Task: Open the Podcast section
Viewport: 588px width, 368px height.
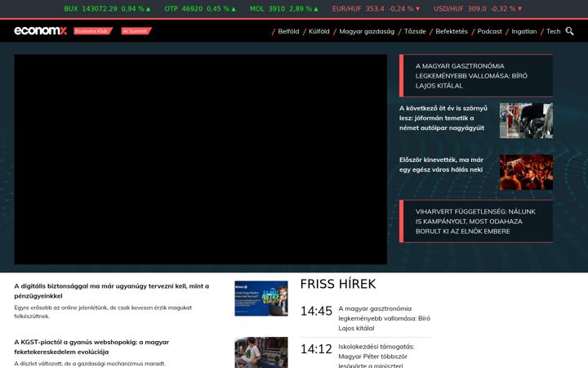Action: [489, 32]
